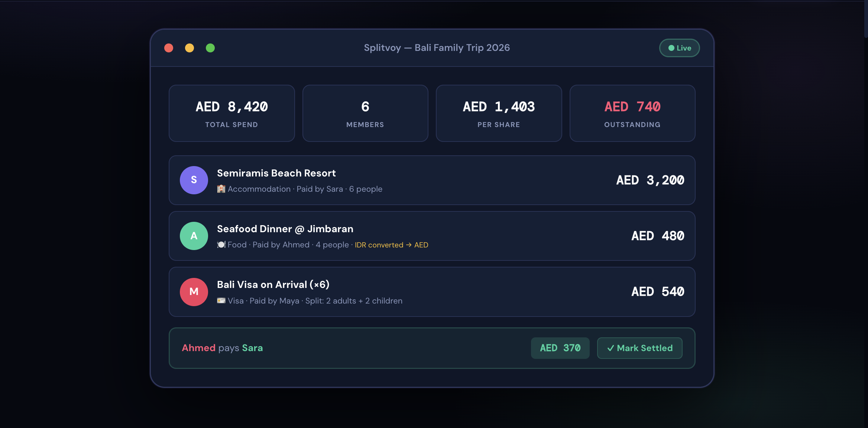Click the green Live status dot
868x428 pixels.
(671, 48)
